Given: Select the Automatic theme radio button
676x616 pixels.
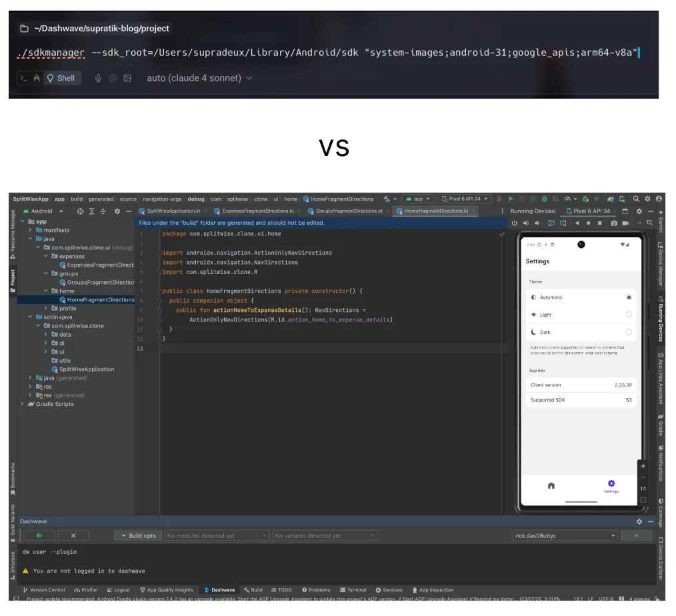Looking at the screenshot, I should [x=628, y=297].
